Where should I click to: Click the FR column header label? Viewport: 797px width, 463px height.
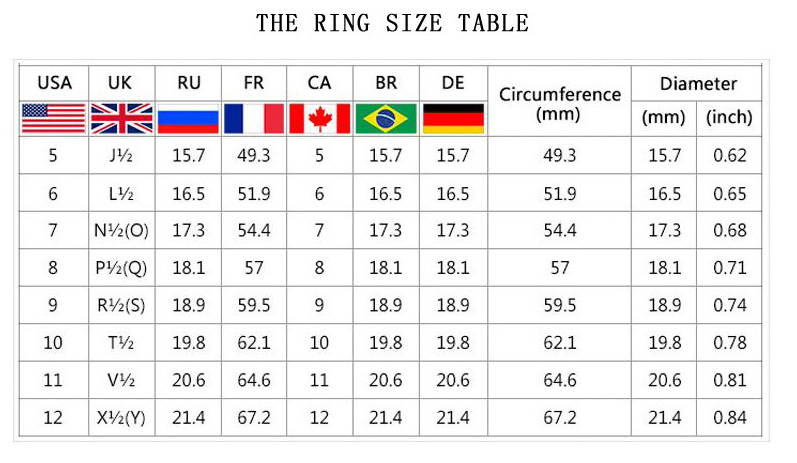click(254, 83)
